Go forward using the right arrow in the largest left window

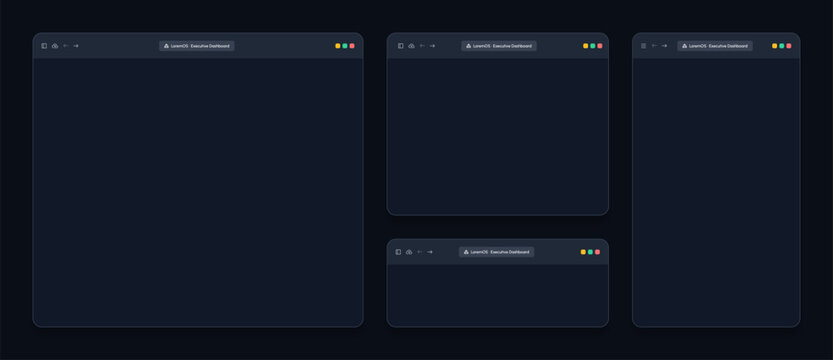(x=76, y=46)
